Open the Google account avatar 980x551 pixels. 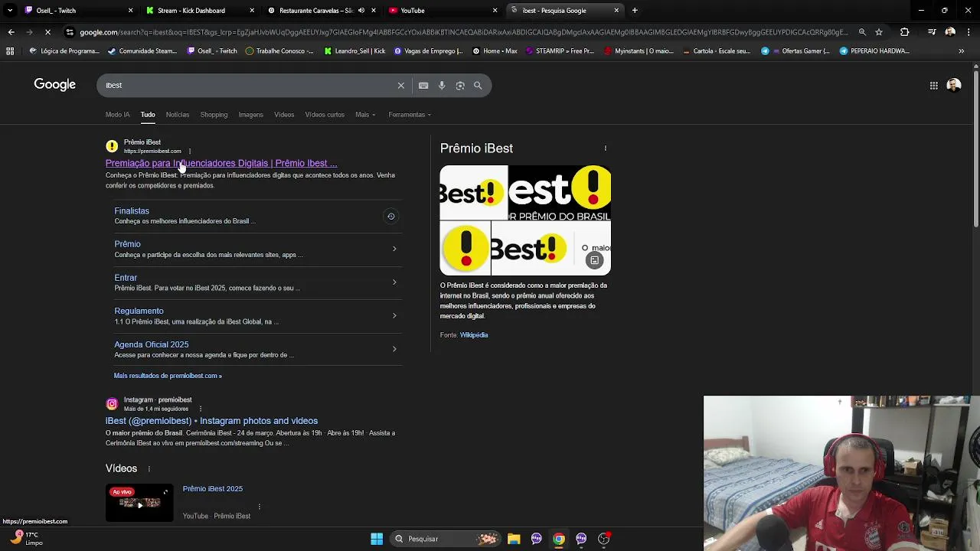coord(954,86)
